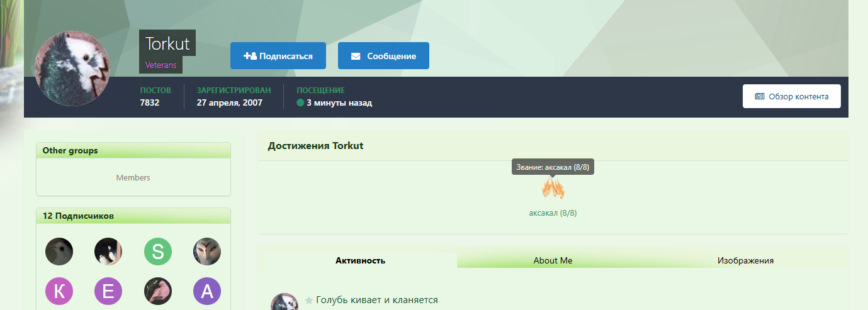
Task: Open the green S follower avatar
Action: click(x=158, y=252)
